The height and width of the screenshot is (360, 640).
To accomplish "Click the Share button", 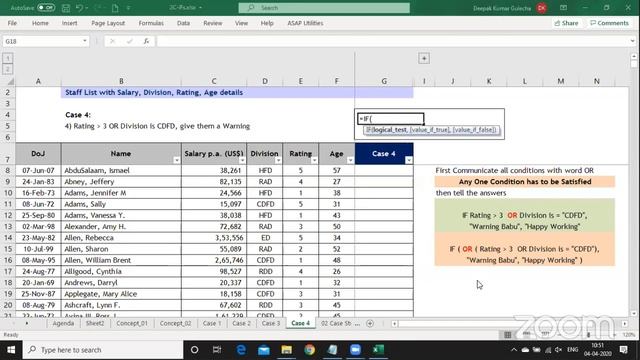I will click(x=566, y=23).
